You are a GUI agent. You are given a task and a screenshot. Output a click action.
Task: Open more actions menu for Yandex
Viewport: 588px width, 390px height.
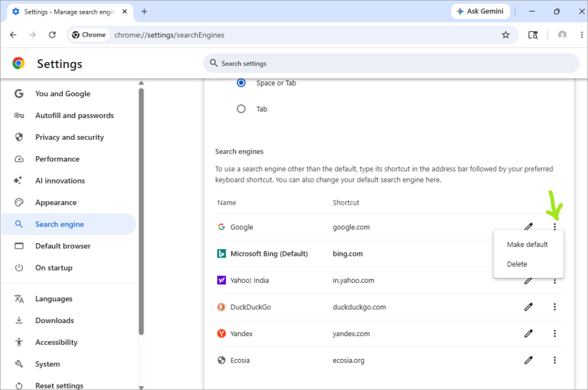point(555,333)
